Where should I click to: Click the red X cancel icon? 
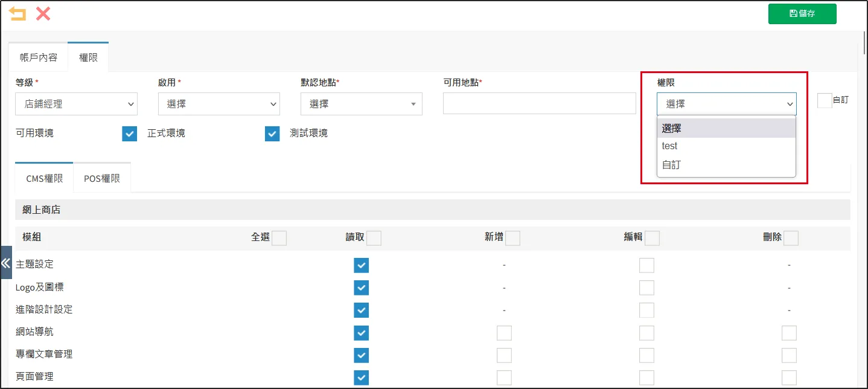click(42, 13)
